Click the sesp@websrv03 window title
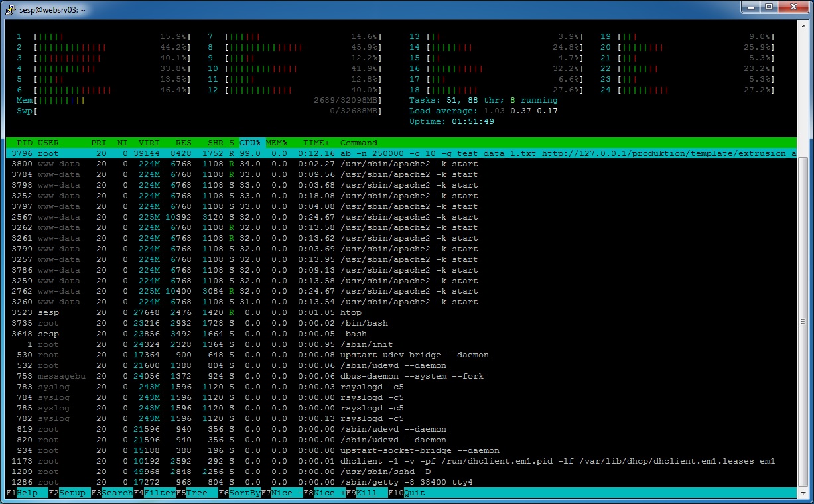The width and height of the screenshot is (814, 504). (52, 9)
